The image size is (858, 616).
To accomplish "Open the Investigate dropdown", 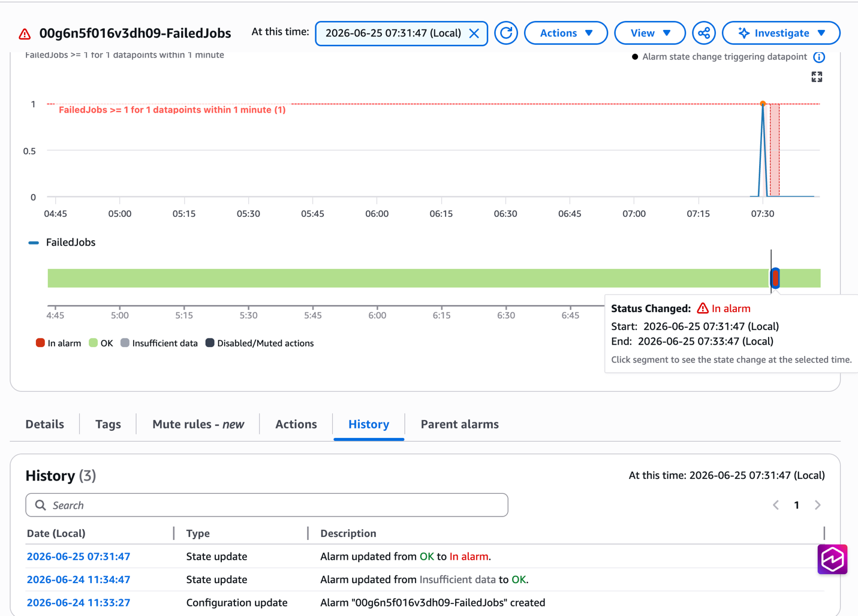I will click(781, 33).
